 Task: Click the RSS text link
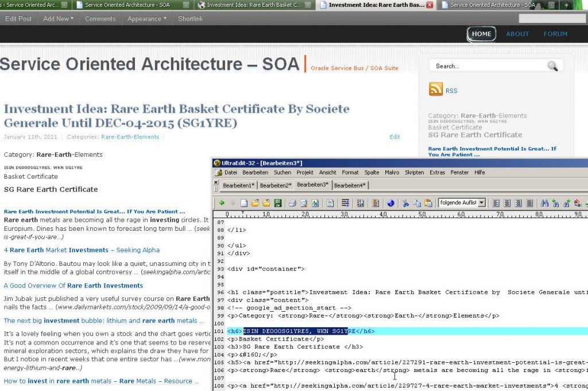tap(451, 91)
